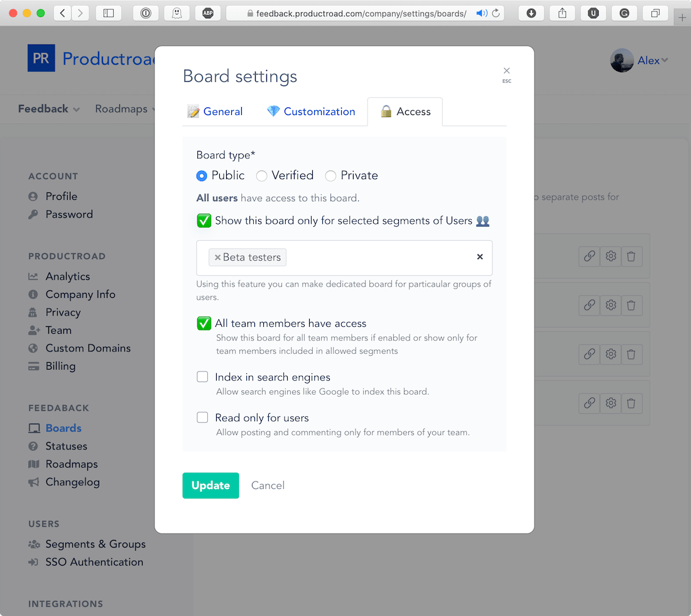Go back with the browser back arrow
Image resolution: width=691 pixels, height=616 pixels.
click(63, 13)
